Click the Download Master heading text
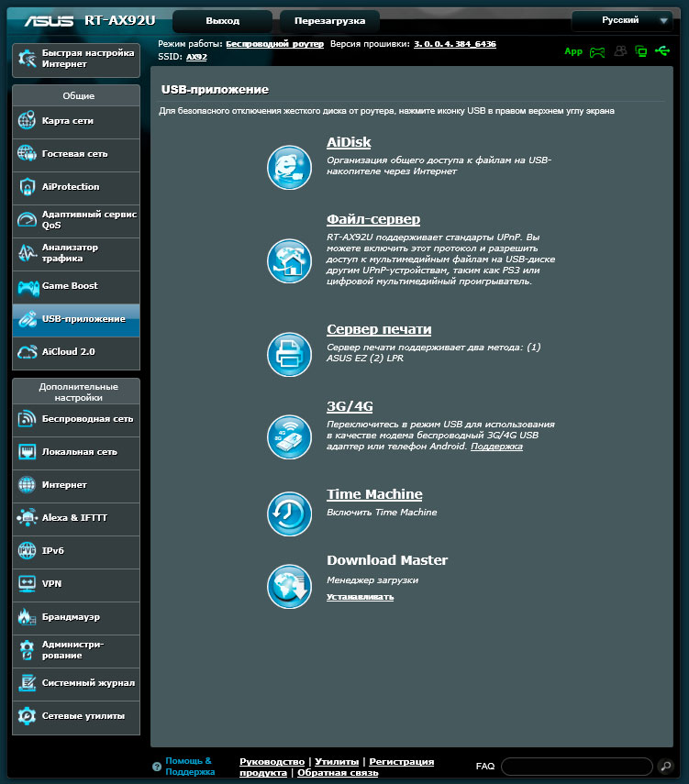 pyautogui.click(x=387, y=560)
